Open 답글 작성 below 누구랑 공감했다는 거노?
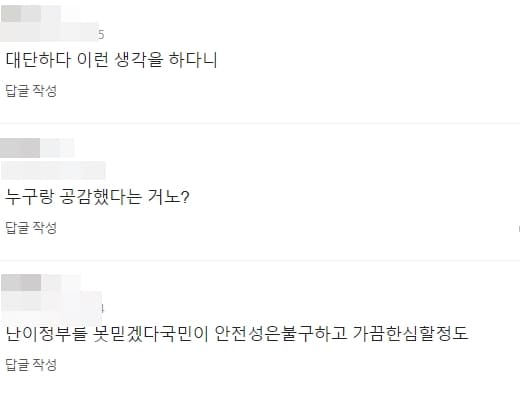 (x=31, y=228)
